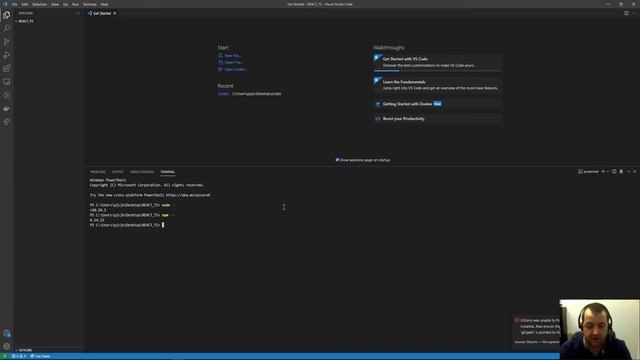This screenshot has height=360, width=640.
Task: Open the File menu
Action: coord(15,4)
